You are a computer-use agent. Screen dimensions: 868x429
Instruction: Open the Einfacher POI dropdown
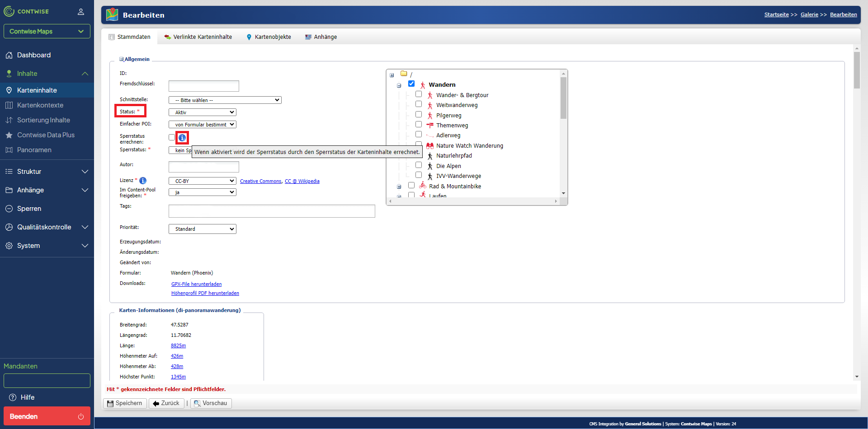[x=203, y=125]
